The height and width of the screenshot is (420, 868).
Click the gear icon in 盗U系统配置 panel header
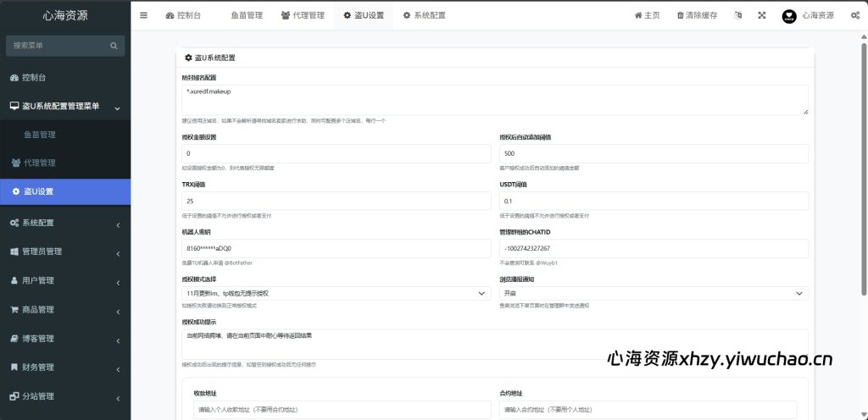(x=188, y=58)
